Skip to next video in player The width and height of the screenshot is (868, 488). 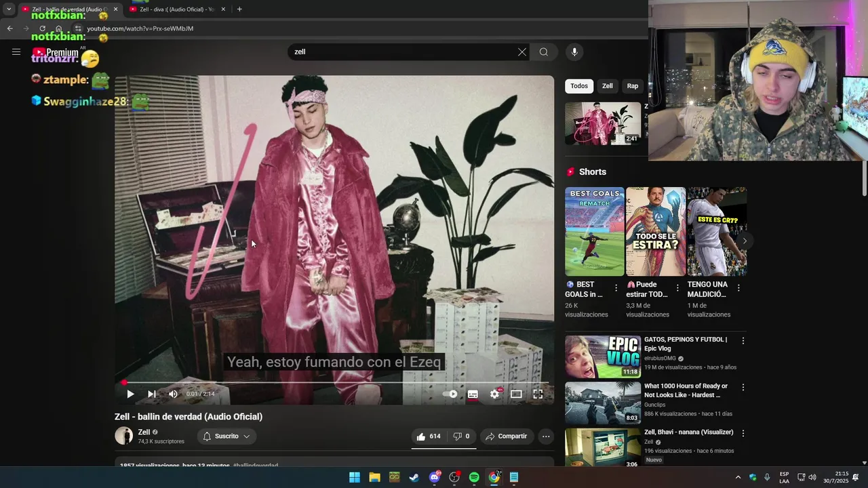[152, 394]
